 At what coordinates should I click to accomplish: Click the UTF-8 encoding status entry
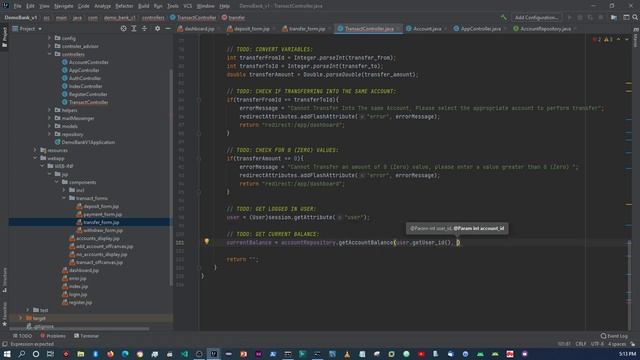[x=597, y=344]
